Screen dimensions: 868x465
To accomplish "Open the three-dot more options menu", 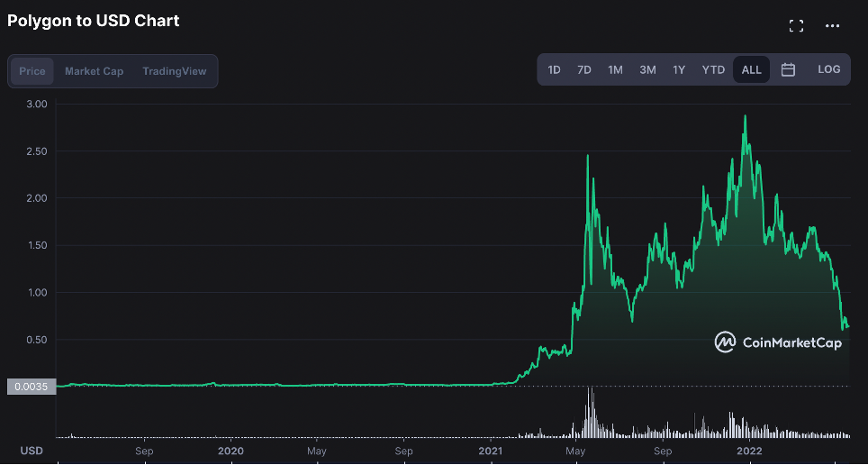I will point(832,25).
